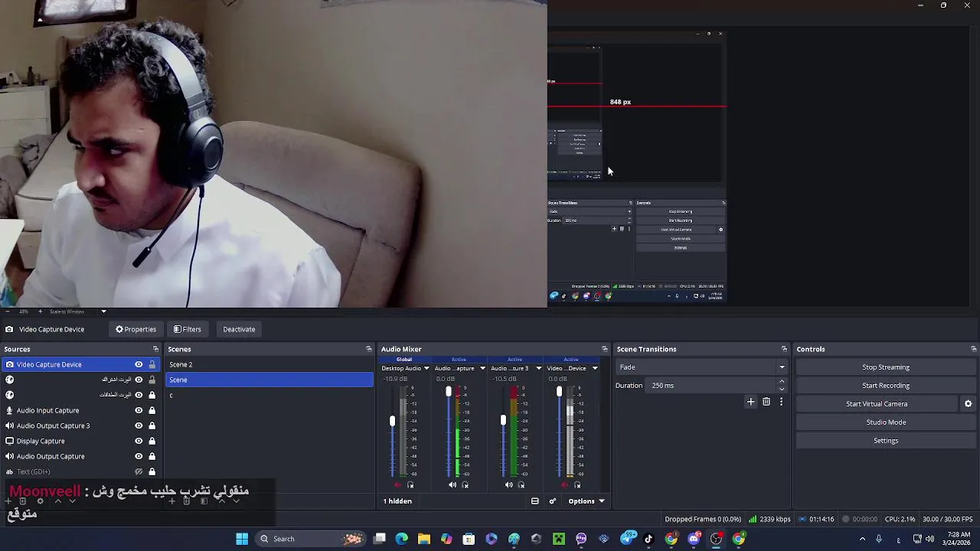Select the scene named c
Viewport: 980px width, 551px height.
pos(269,395)
